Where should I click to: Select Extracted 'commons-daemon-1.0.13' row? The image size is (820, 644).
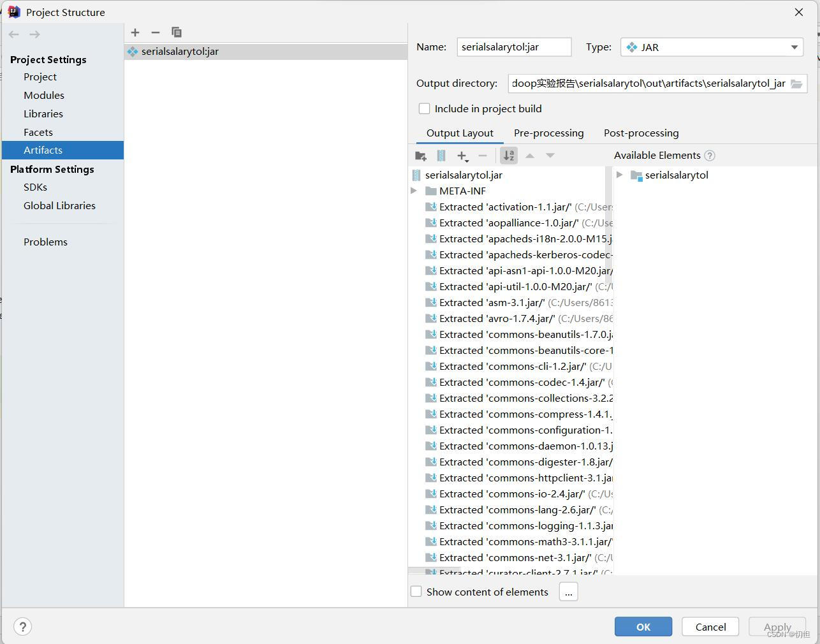pos(511,446)
